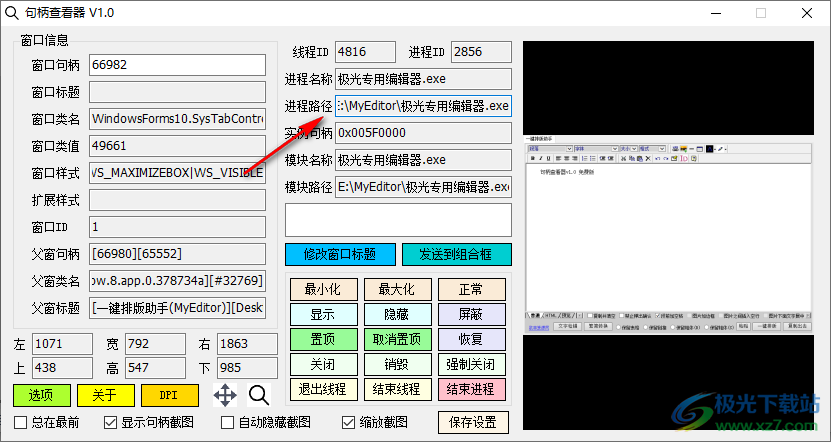Click the orange DPI button
The image size is (831, 442).
pos(170,395)
